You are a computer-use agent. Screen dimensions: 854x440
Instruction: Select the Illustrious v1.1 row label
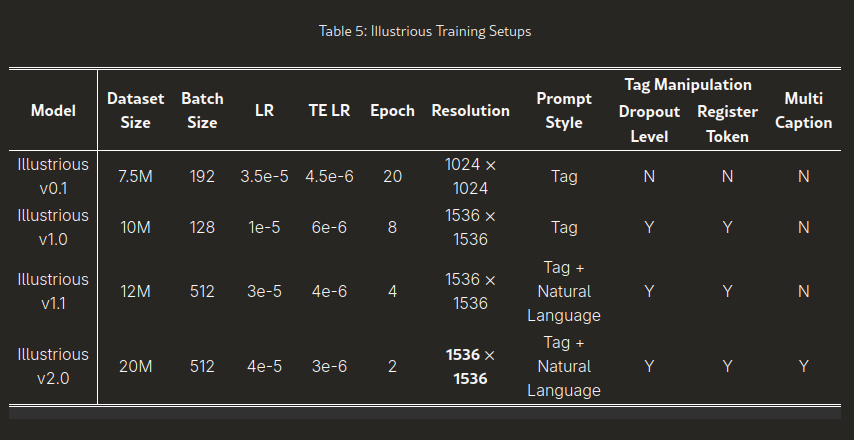click(x=53, y=291)
